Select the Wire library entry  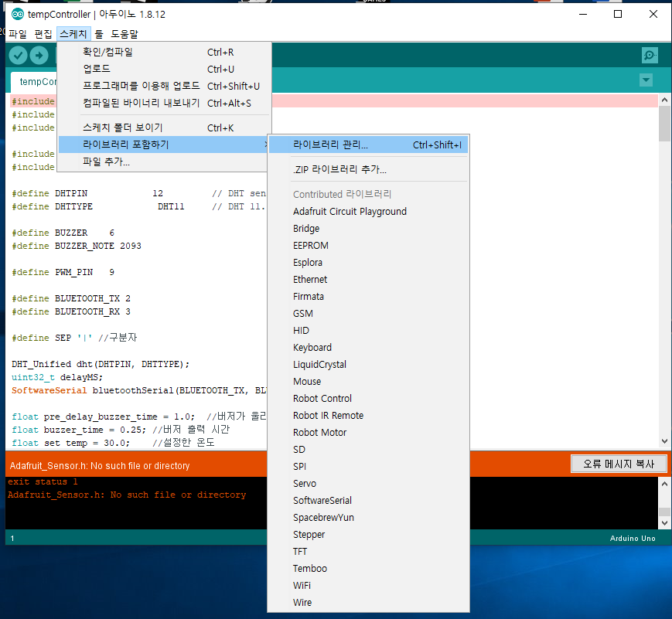click(302, 602)
